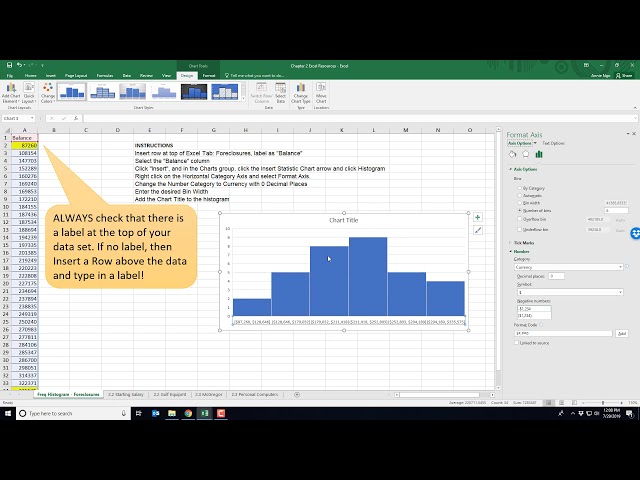This screenshot has width=640, height=480.
Task: Open Add Chart Element menu
Action: [11, 93]
